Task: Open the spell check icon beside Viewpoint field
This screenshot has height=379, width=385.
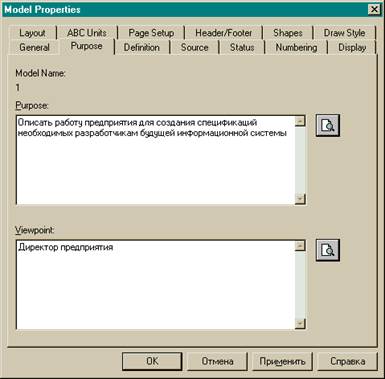Action: (x=328, y=250)
